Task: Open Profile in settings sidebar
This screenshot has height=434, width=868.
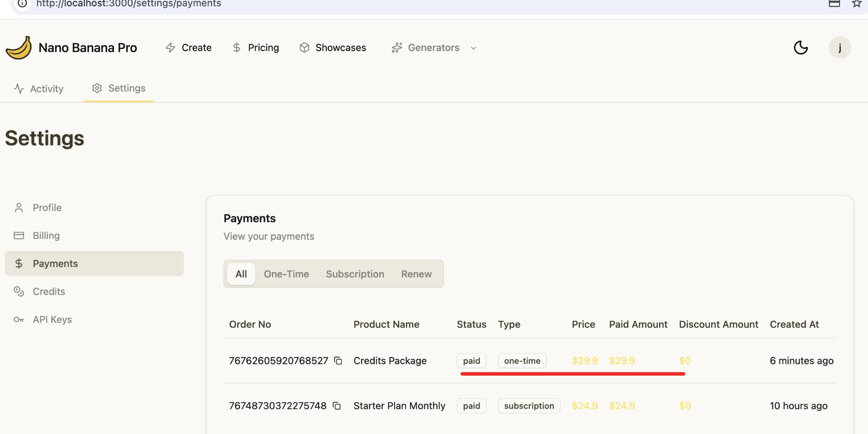Action: pos(47,208)
